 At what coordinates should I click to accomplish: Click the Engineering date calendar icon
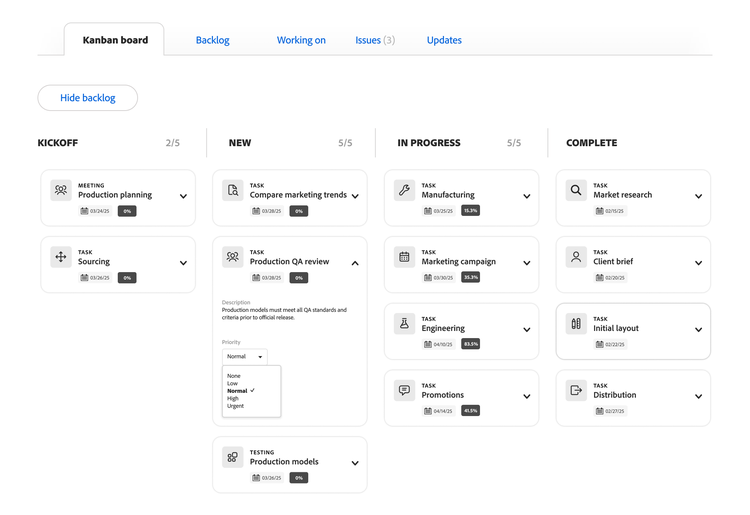(428, 344)
